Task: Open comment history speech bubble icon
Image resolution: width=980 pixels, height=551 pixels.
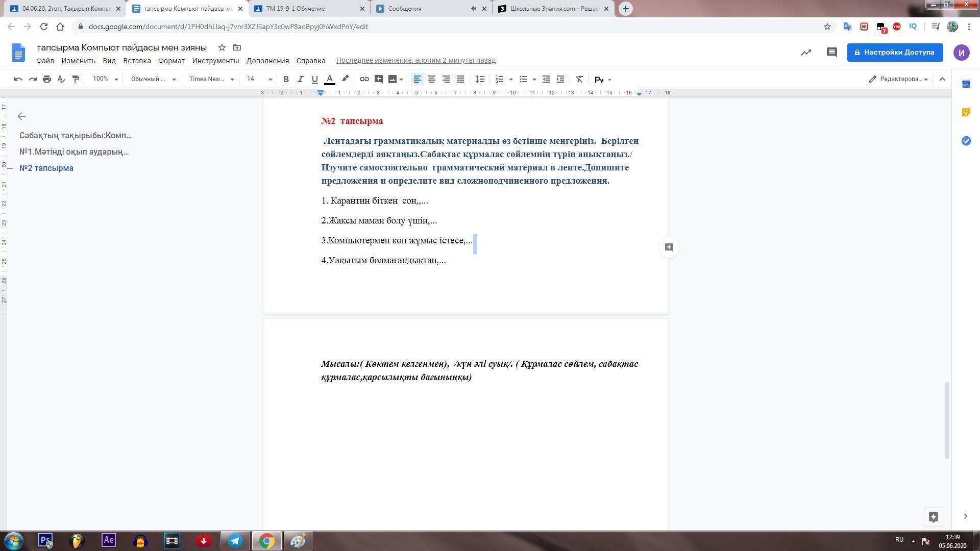Action: [832, 53]
